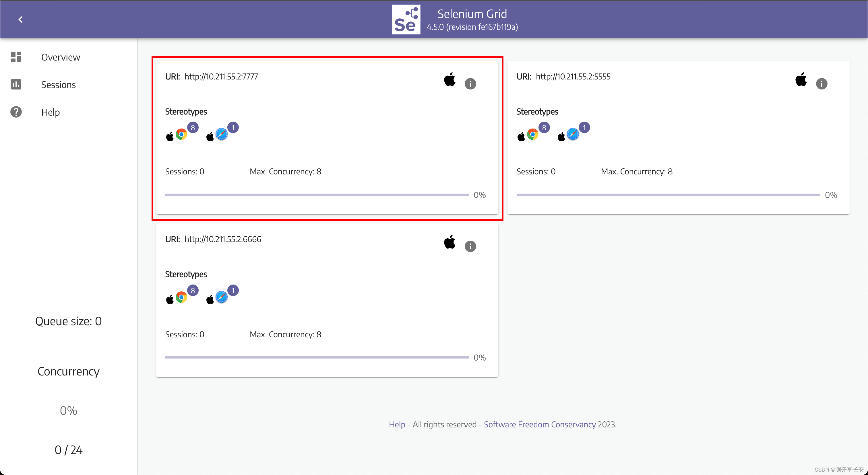Click the Queue size: 0 label
Screen dimensions: 868x475
coord(68,321)
